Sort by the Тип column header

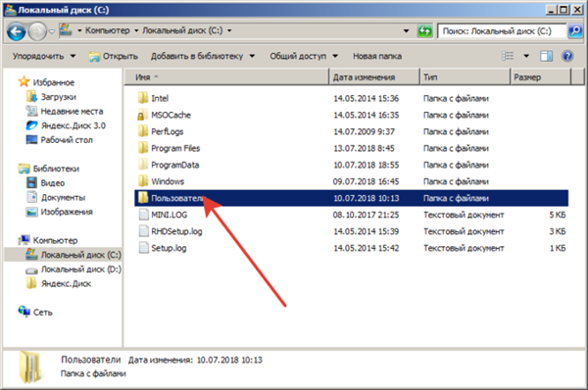point(465,76)
